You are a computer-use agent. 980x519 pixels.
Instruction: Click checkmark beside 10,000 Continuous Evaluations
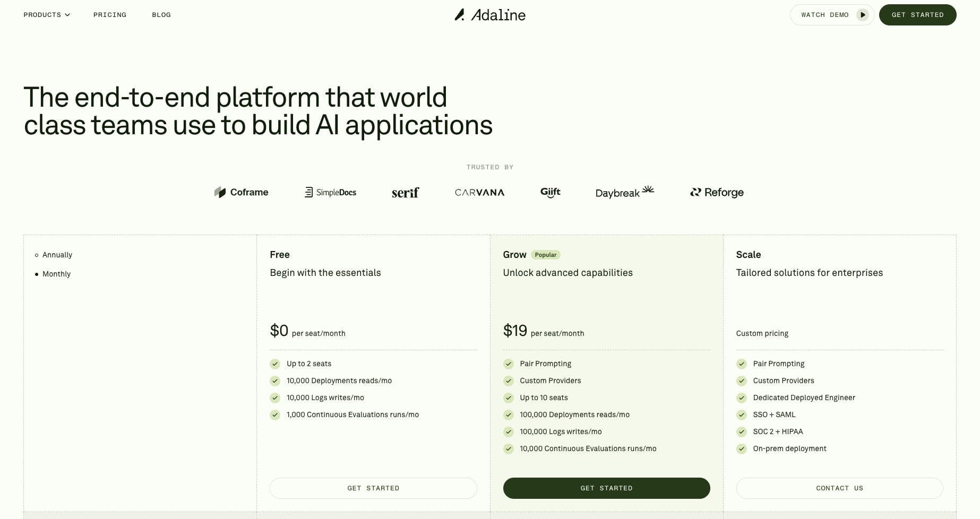(x=509, y=449)
